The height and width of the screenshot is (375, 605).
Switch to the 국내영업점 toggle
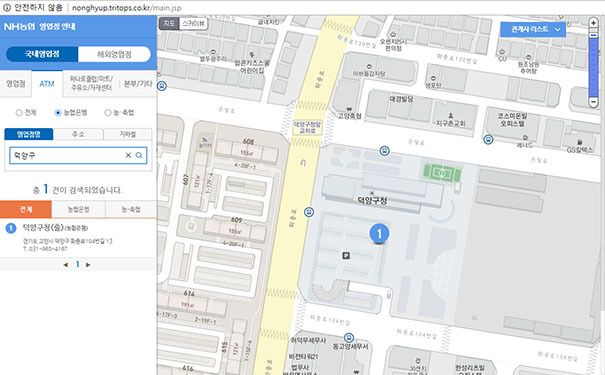click(x=42, y=54)
